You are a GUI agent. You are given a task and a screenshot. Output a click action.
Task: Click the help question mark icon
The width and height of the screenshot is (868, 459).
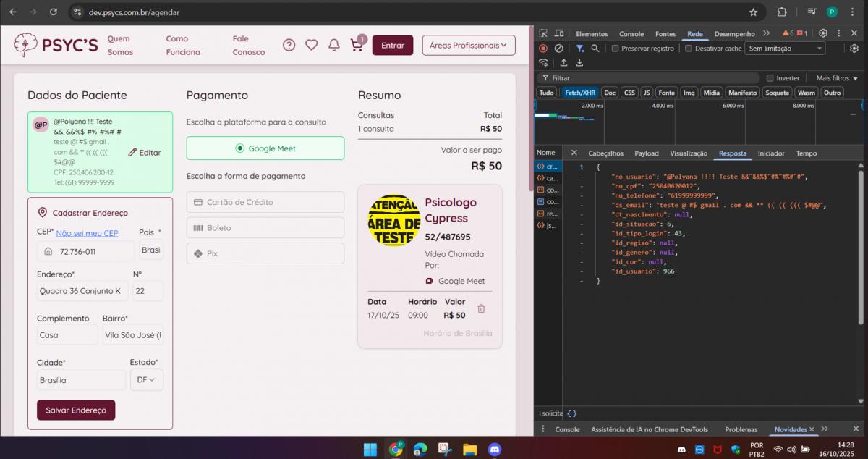[x=289, y=45]
